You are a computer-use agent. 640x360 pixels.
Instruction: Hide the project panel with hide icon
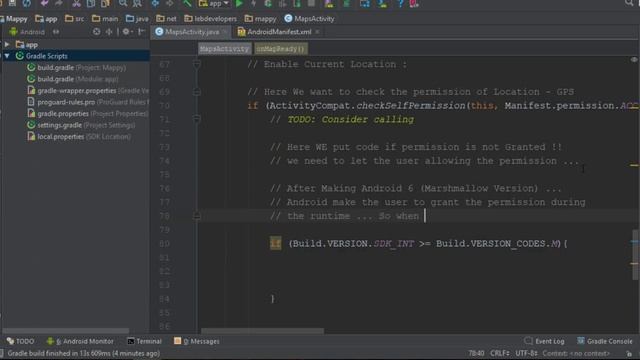coord(142,31)
